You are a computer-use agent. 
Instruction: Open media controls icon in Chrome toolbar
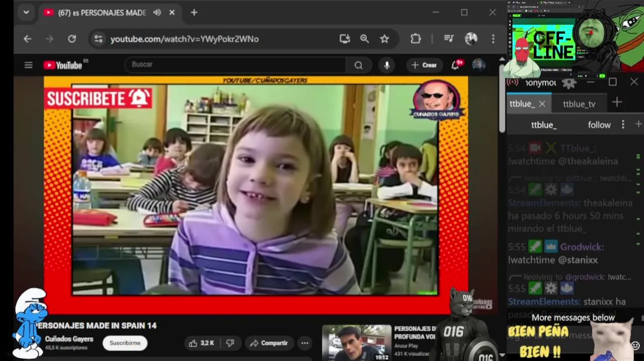pos(449,39)
